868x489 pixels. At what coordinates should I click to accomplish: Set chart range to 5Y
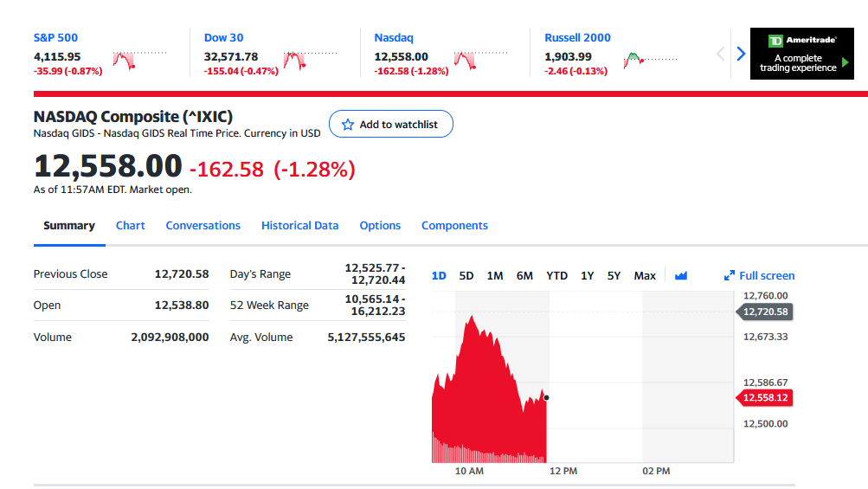[614, 276]
